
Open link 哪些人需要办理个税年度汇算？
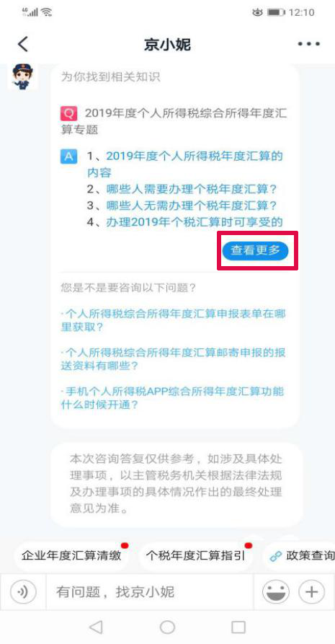192,190
